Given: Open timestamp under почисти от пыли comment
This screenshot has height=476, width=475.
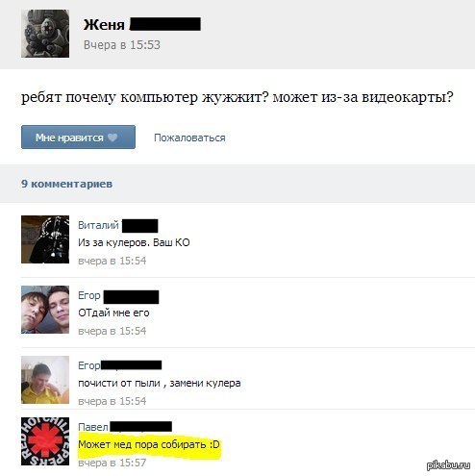Looking at the screenshot, I should [x=112, y=401].
